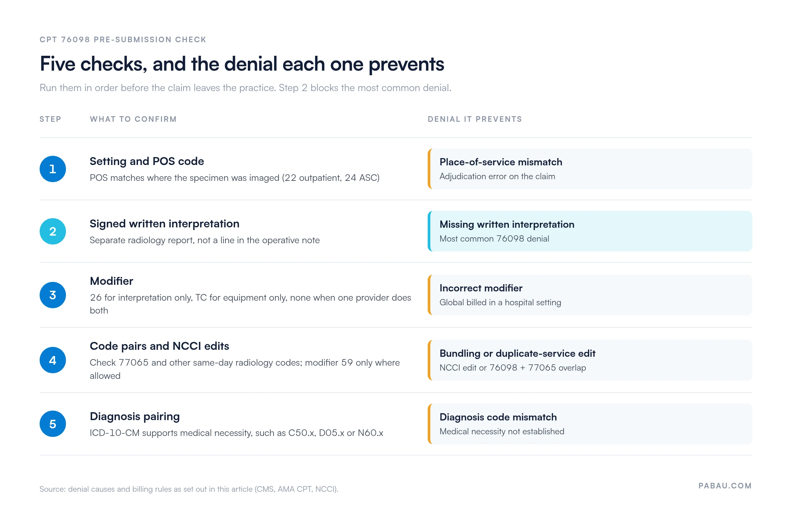Click the PABAU.COM footer link
Screen dimensions: 792x532
tap(725, 486)
